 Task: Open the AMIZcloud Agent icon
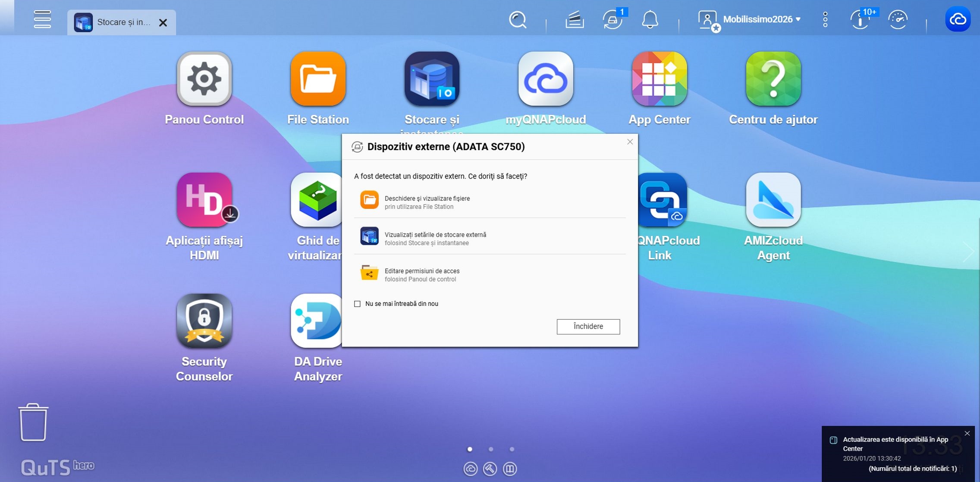click(773, 200)
